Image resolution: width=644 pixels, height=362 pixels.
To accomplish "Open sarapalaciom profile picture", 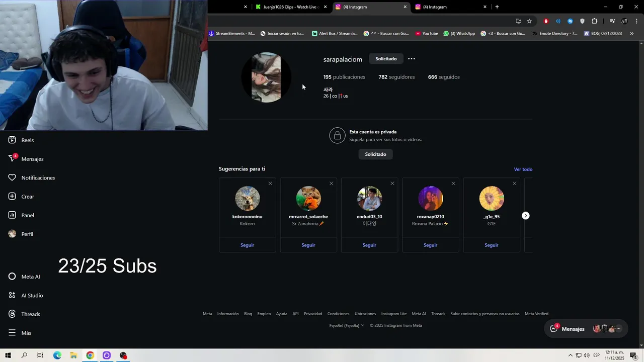I will tap(266, 77).
